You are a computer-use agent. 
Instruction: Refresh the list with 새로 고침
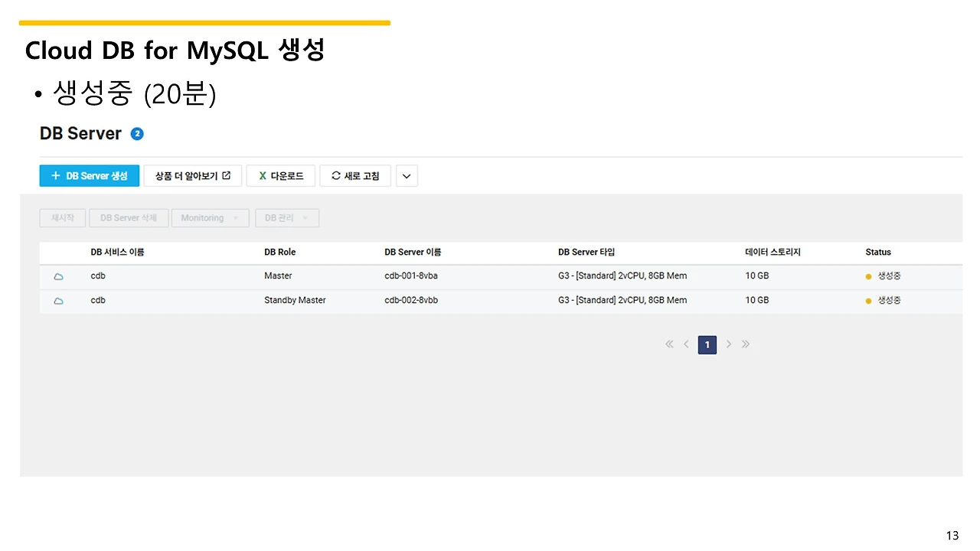pyautogui.click(x=355, y=176)
